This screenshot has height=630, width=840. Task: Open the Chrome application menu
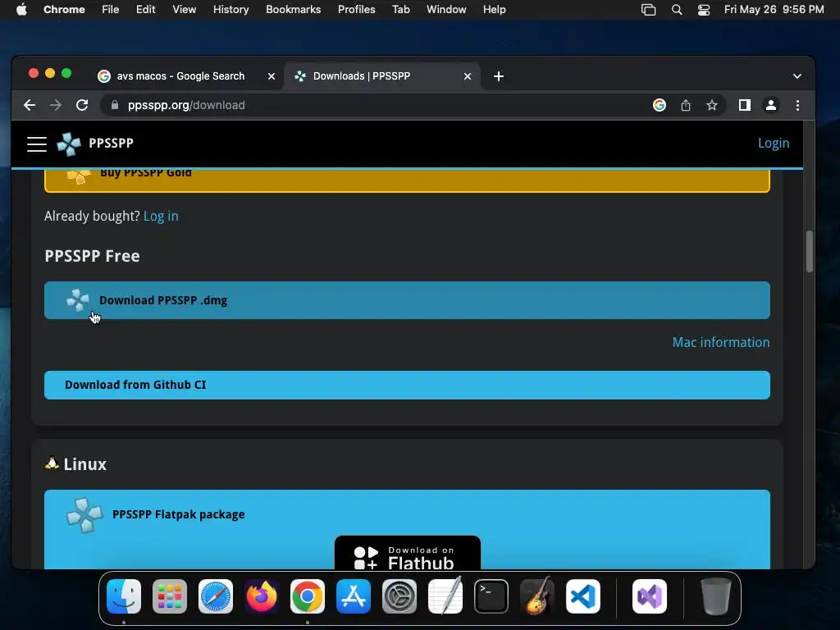pyautogui.click(x=64, y=9)
